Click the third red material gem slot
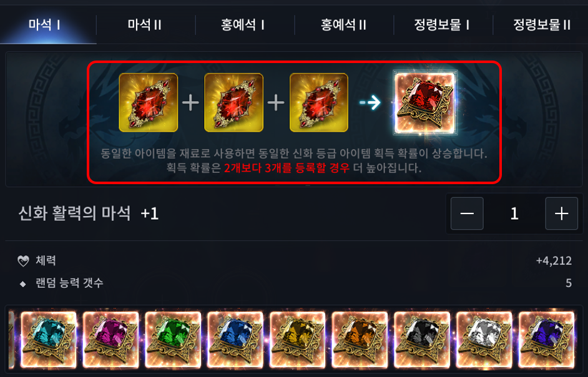The width and height of the screenshot is (588, 377). pos(319,102)
